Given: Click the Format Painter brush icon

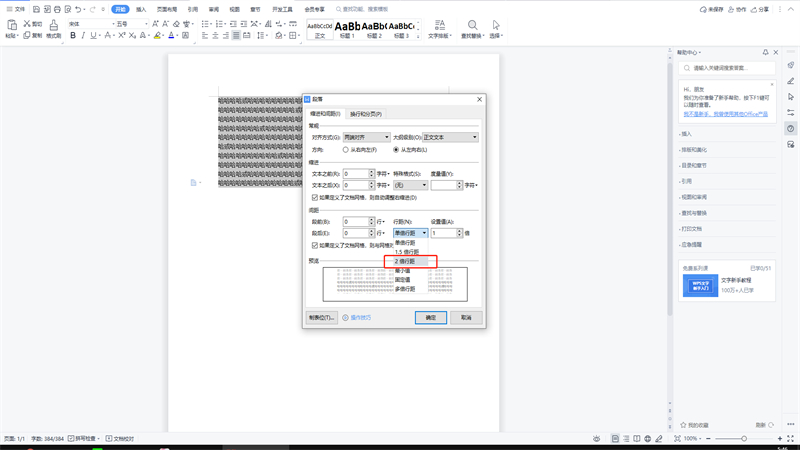Looking at the screenshot, I should click(54, 25).
